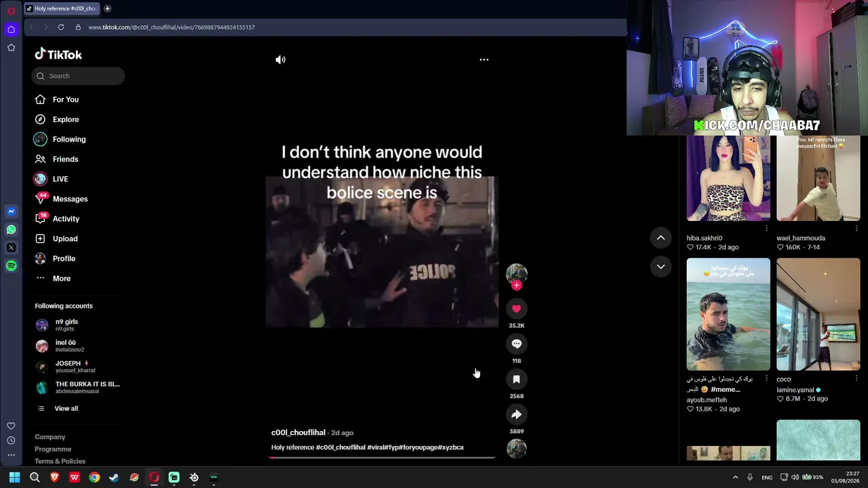Launch Steam from the taskbar
The height and width of the screenshot is (488, 868).
click(114, 477)
